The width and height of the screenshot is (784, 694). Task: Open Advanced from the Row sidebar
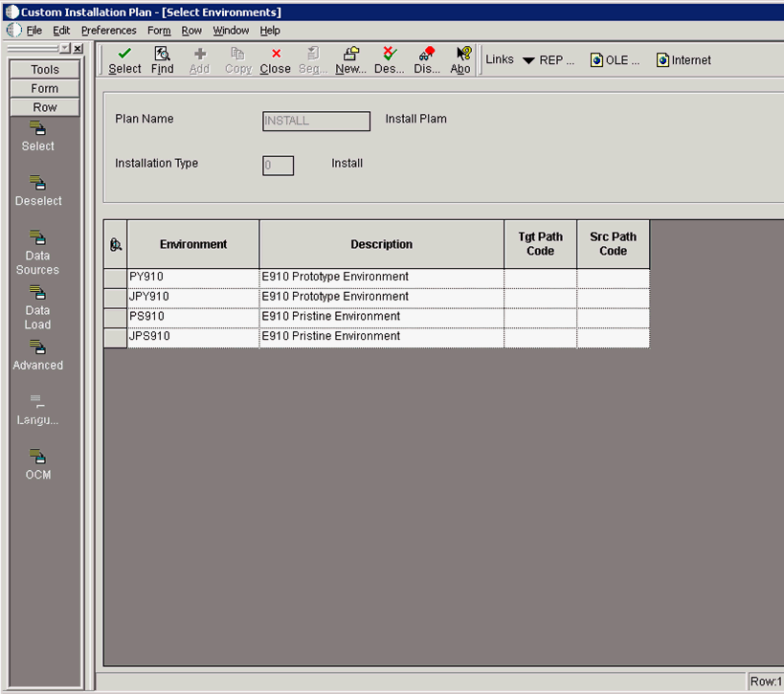37,355
